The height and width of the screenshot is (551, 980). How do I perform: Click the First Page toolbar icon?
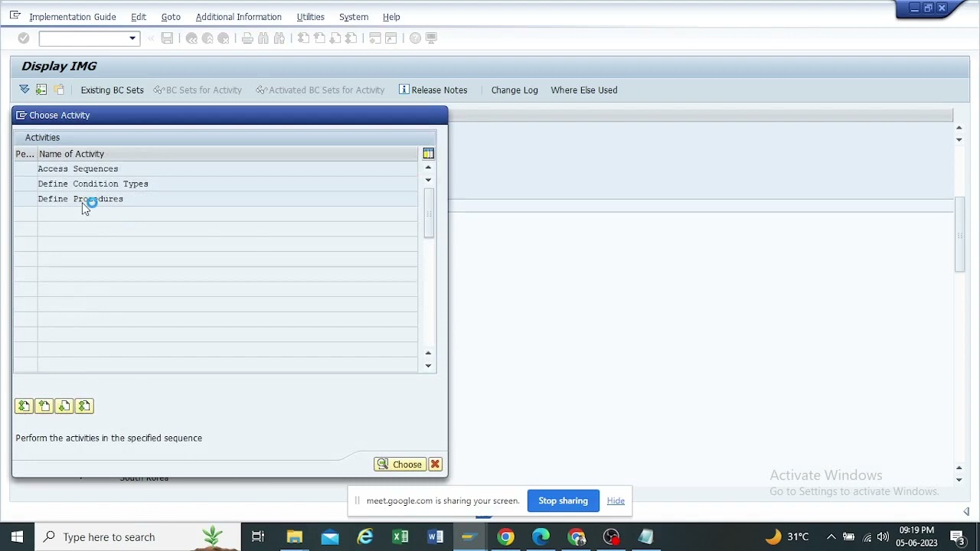point(303,38)
